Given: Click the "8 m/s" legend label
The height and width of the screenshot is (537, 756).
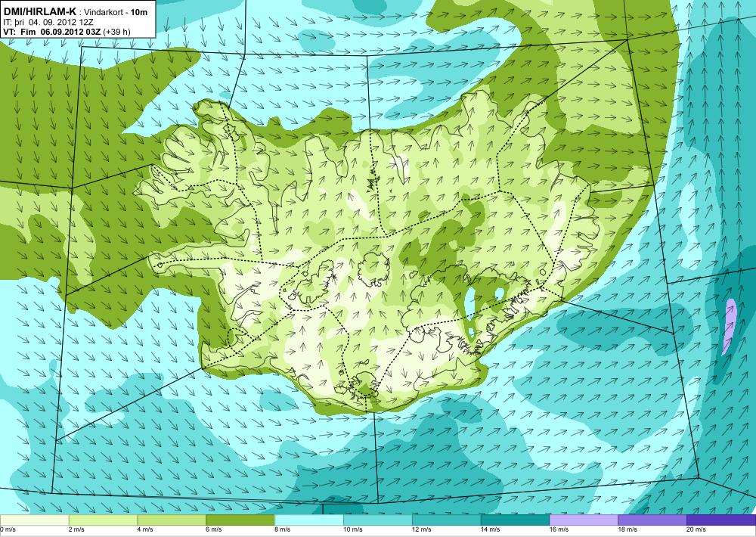Looking at the screenshot, I should pyautogui.click(x=283, y=529).
